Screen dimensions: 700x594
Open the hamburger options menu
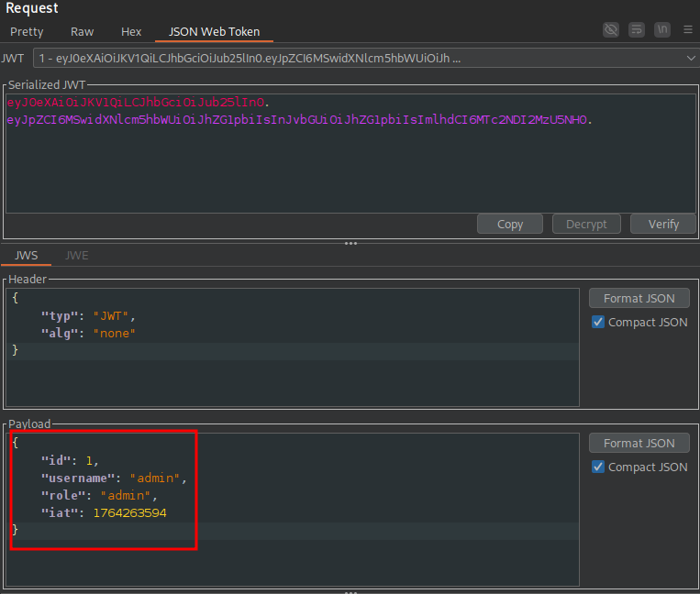688,30
